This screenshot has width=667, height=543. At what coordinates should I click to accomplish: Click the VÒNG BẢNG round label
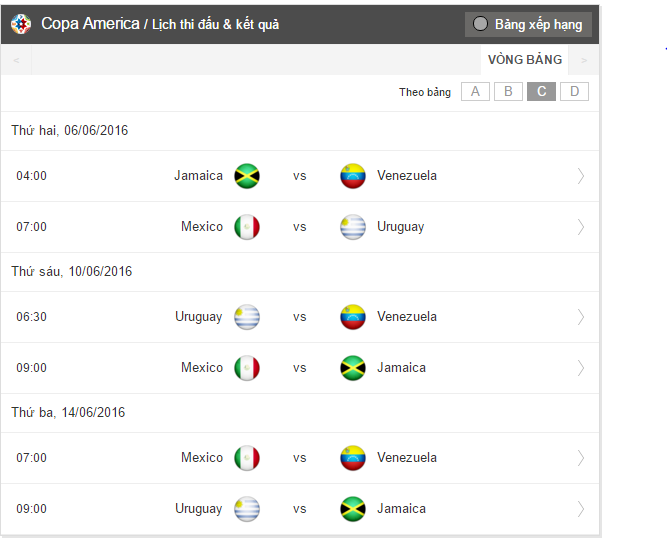pos(525,60)
